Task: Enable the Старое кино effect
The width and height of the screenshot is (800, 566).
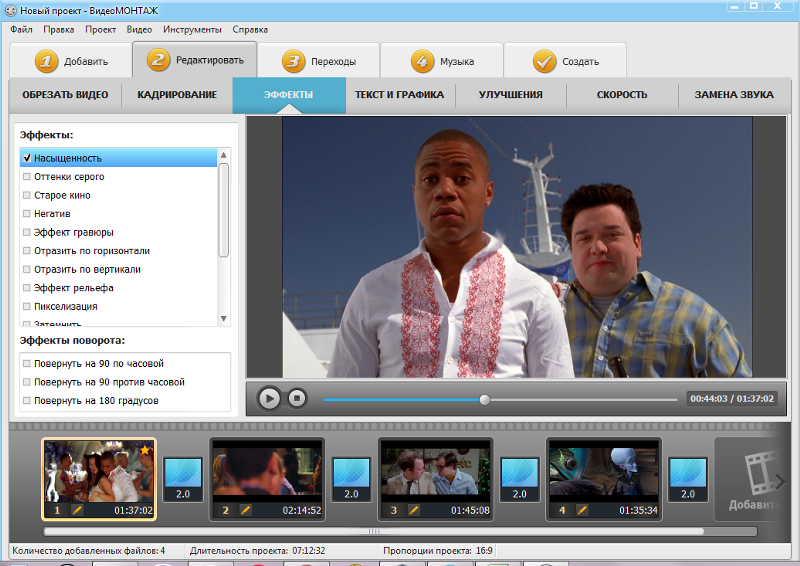Action: (x=27, y=195)
